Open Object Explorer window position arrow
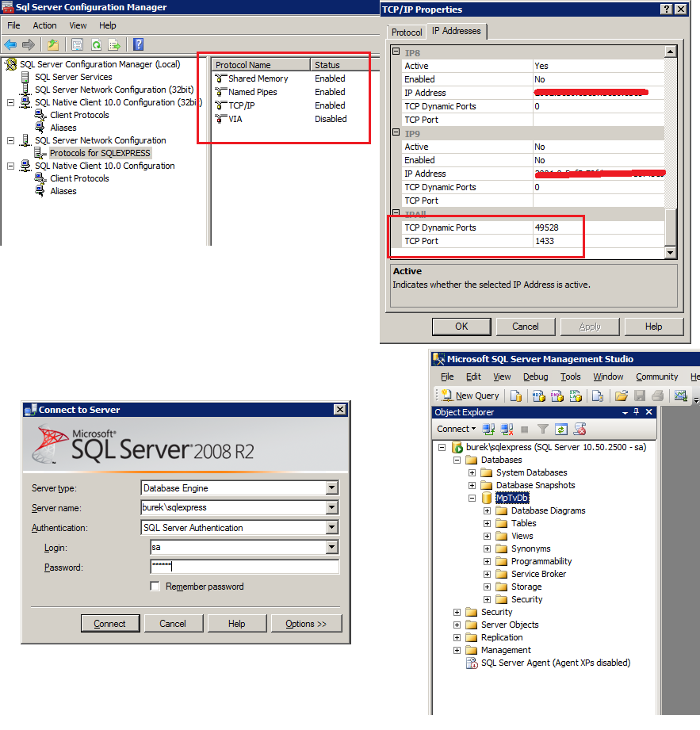Viewport: 700px width, 730px height. click(625, 413)
